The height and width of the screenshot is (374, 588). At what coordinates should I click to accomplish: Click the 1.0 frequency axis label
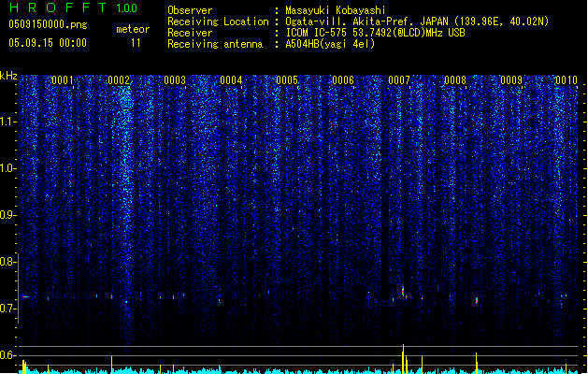coord(8,168)
